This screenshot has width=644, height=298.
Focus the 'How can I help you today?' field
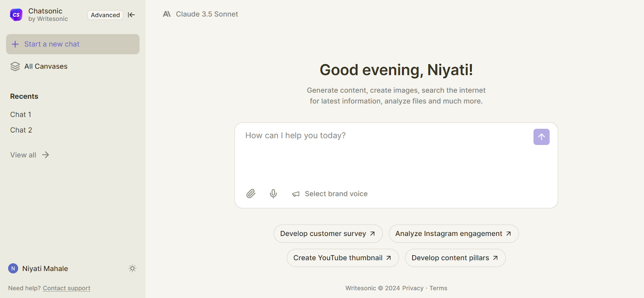(x=382, y=153)
